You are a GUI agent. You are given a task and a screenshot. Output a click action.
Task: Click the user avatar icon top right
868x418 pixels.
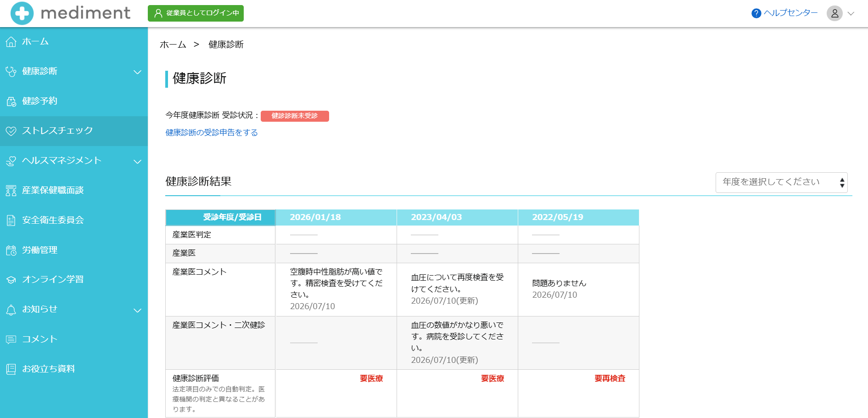[834, 13]
